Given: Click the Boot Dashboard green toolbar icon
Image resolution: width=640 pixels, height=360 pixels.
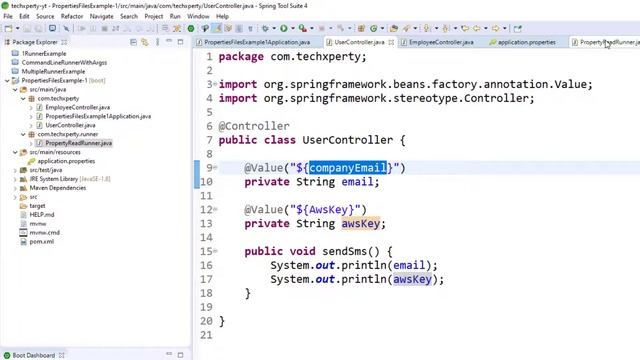Looking at the screenshot, I should click(191, 29).
